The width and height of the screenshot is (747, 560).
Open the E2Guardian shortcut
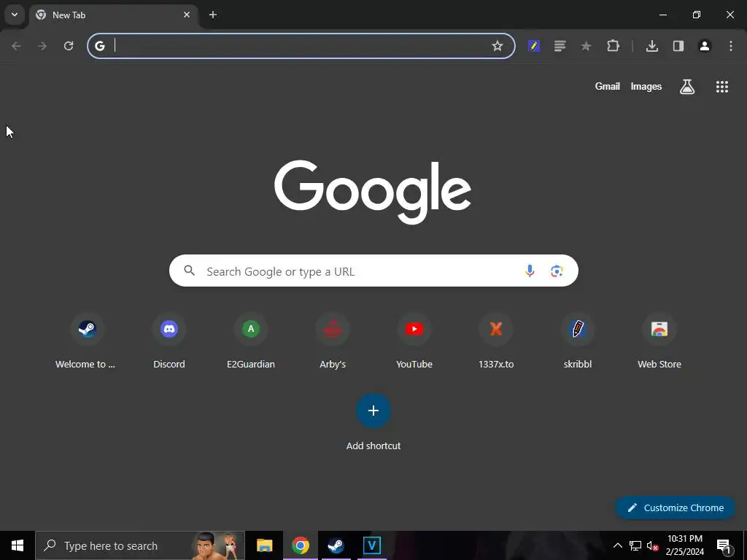pos(251,341)
